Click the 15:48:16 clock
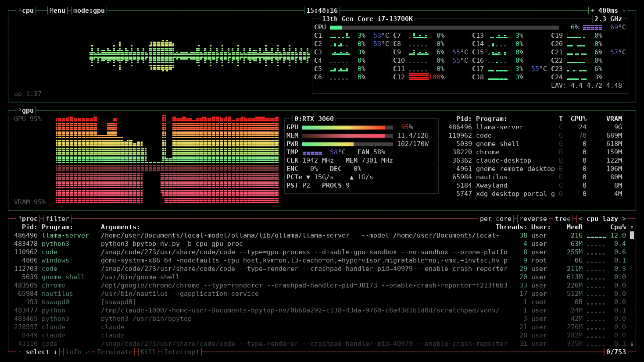Image resolution: width=644 pixels, height=362 pixels. [x=322, y=11]
